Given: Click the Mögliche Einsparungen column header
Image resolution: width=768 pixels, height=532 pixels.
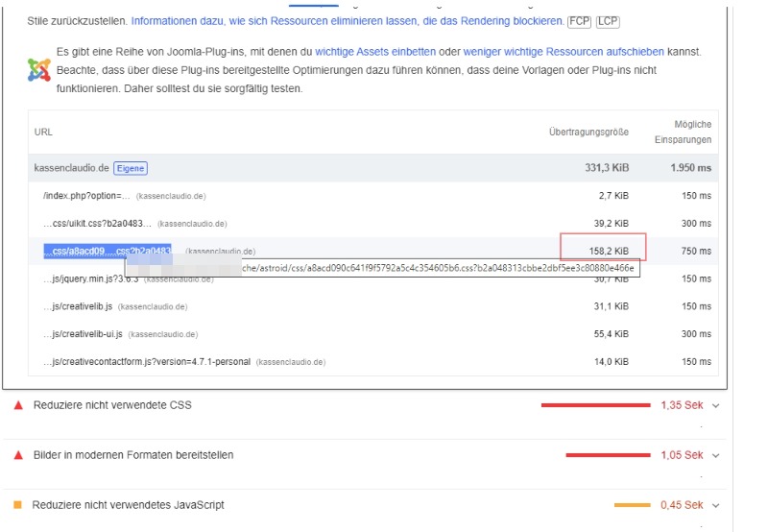Looking at the screenshot, I should (683, 132).
